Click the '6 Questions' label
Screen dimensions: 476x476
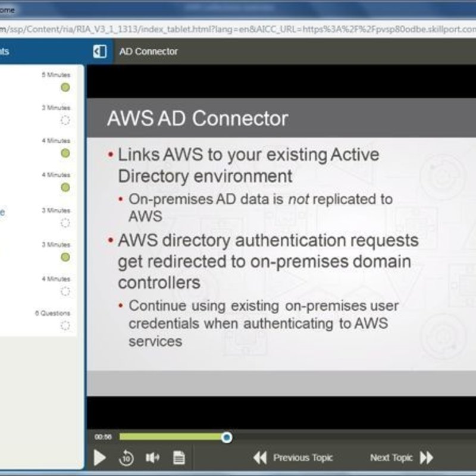(x=52, y=313)
